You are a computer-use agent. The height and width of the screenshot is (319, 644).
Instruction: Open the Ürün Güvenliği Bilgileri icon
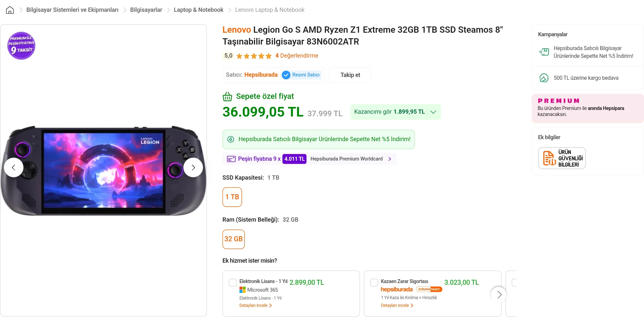562,158
